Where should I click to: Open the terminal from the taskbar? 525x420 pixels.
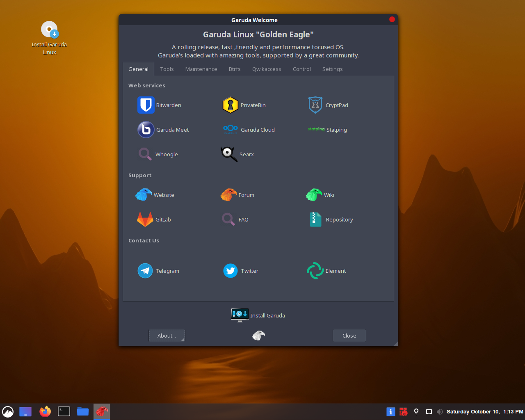pos(64,411)
